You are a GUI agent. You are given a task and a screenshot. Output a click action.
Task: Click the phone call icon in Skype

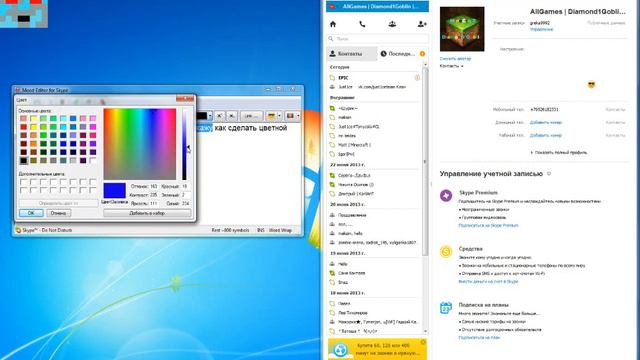point(362,24)
